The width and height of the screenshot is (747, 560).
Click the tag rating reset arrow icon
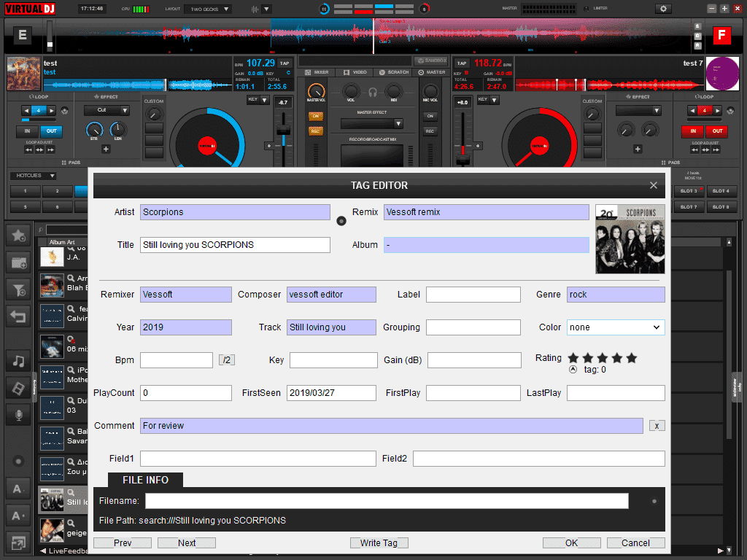(573, 370)
